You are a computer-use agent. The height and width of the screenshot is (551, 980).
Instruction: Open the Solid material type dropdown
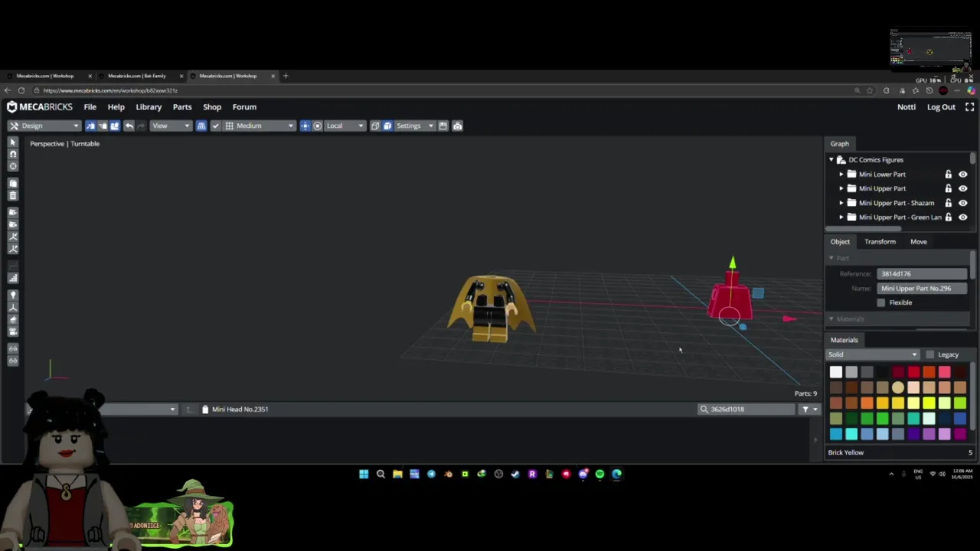[872, 355]
